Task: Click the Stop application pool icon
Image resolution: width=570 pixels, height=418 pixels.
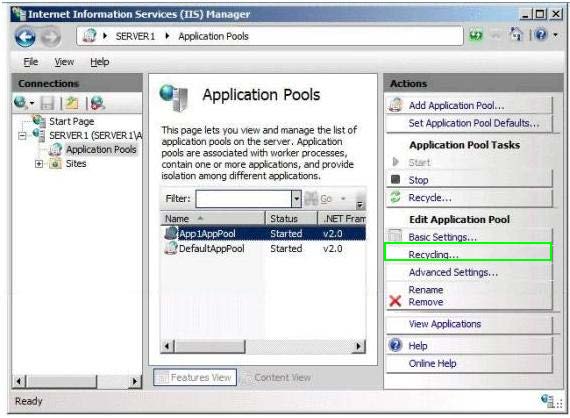Action: [395, 180]
